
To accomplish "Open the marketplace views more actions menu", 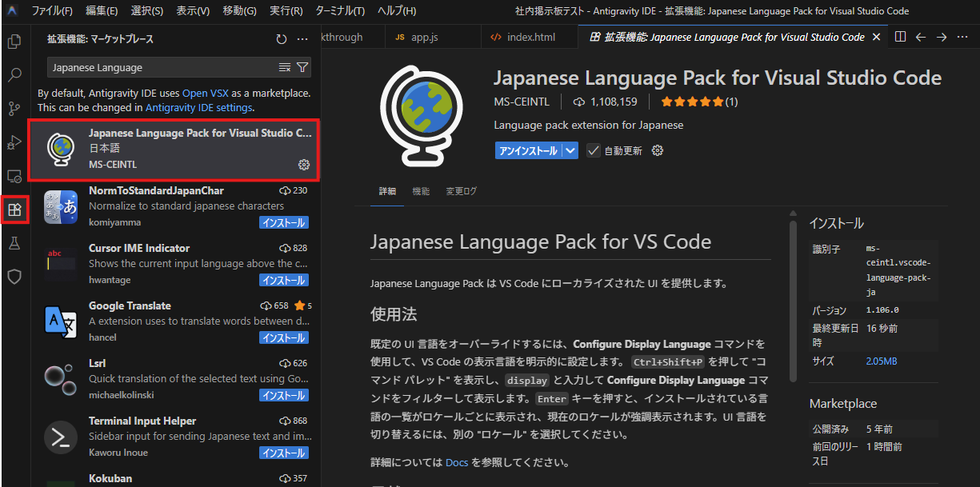I will [302, 39].
